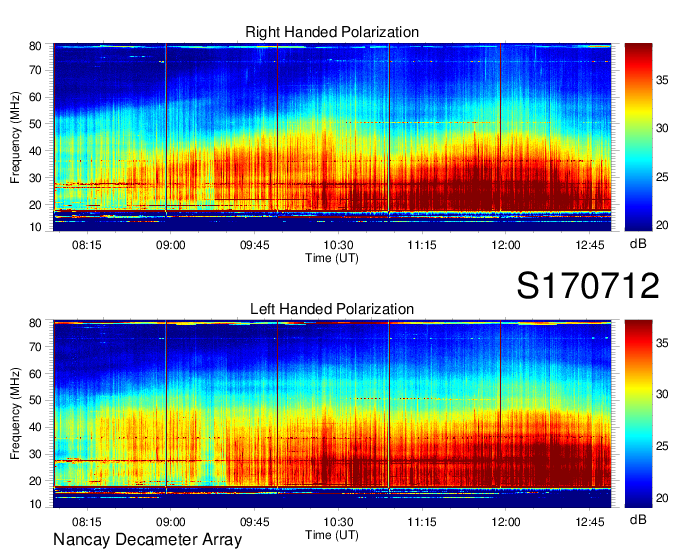Click the Right Handed plot color scale bar

pos(638,137)
